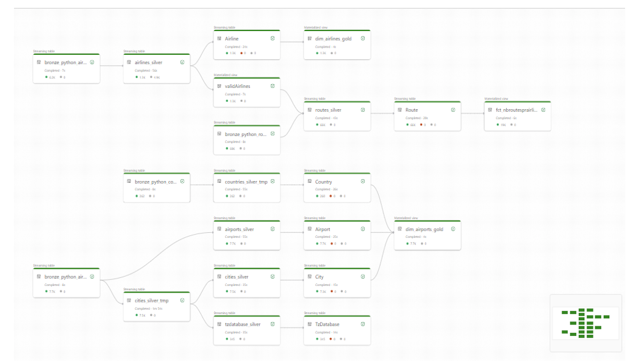Click the check icon on cities_silver_tmp node
This screenshot has height=364, width=633.
182,300
